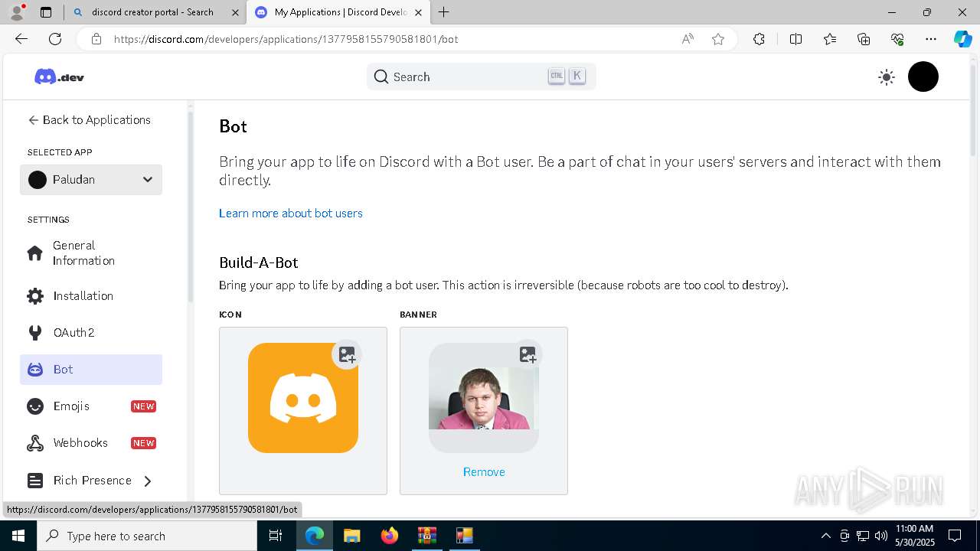980x551 pixels.
Task: Click the General Information home icon
Action: point(35,253)
